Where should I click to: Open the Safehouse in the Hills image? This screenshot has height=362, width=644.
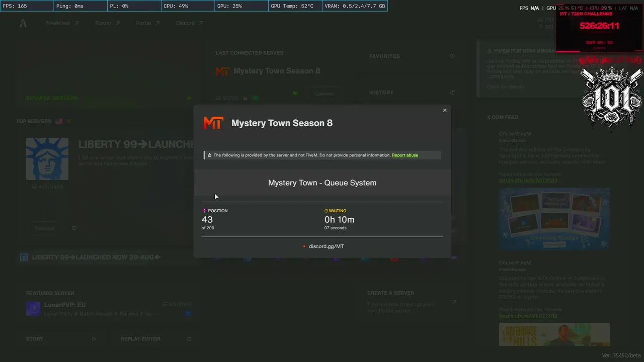point(554,335)
